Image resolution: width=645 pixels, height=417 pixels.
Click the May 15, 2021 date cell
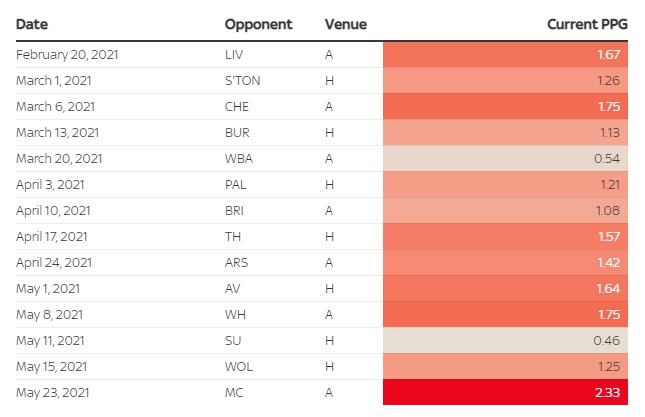tap(52, 366)
